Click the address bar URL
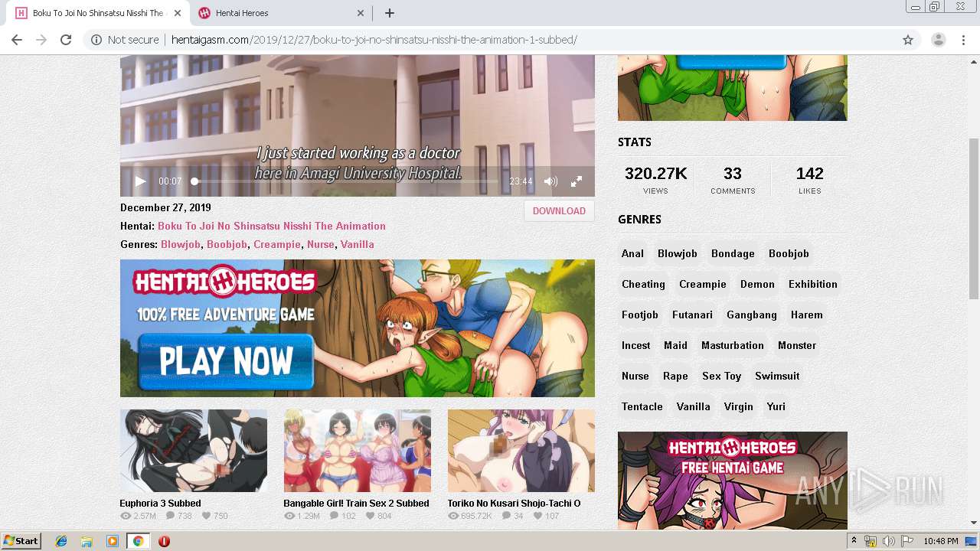980x551 pixels. tap(374, 40)
